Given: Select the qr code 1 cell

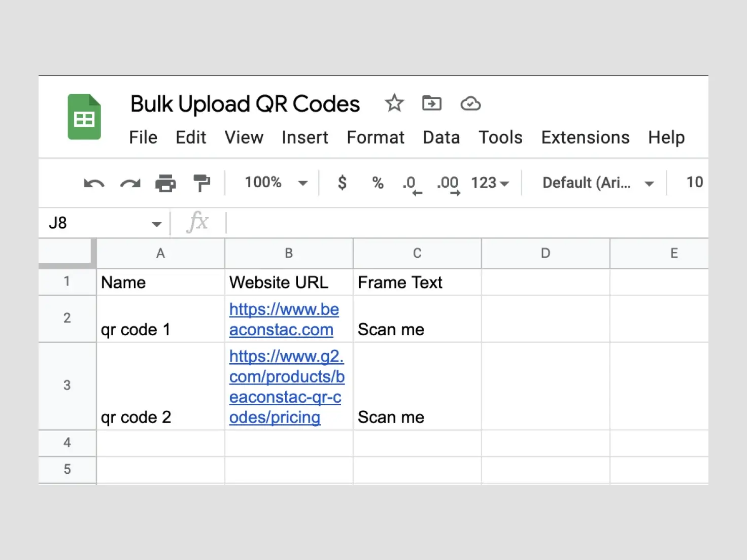Looking at the screenshot, I should pyautogui.click(x=160, y=319).
